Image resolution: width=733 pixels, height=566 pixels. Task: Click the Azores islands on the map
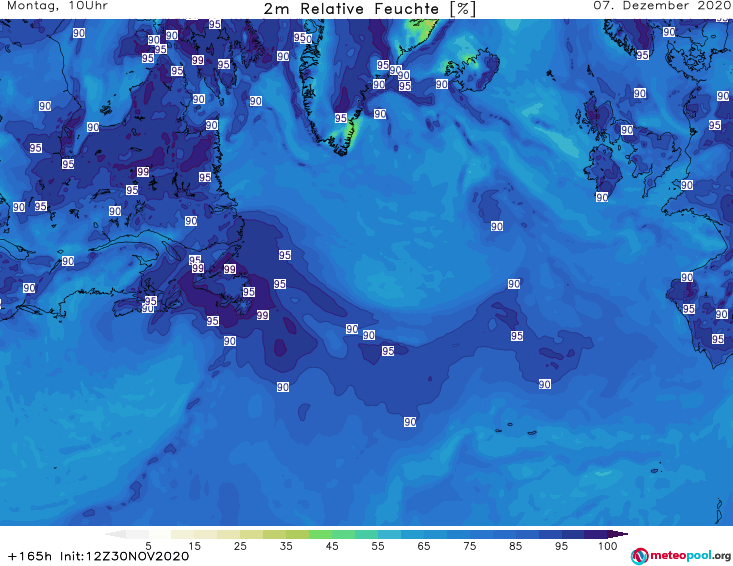click(x=518, y=429)
